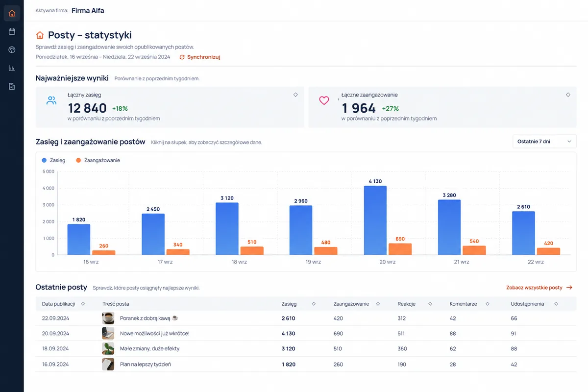Open the dashboard gauge icon in sidebar
The image size is (588, 392).
(x=12, y=50)
